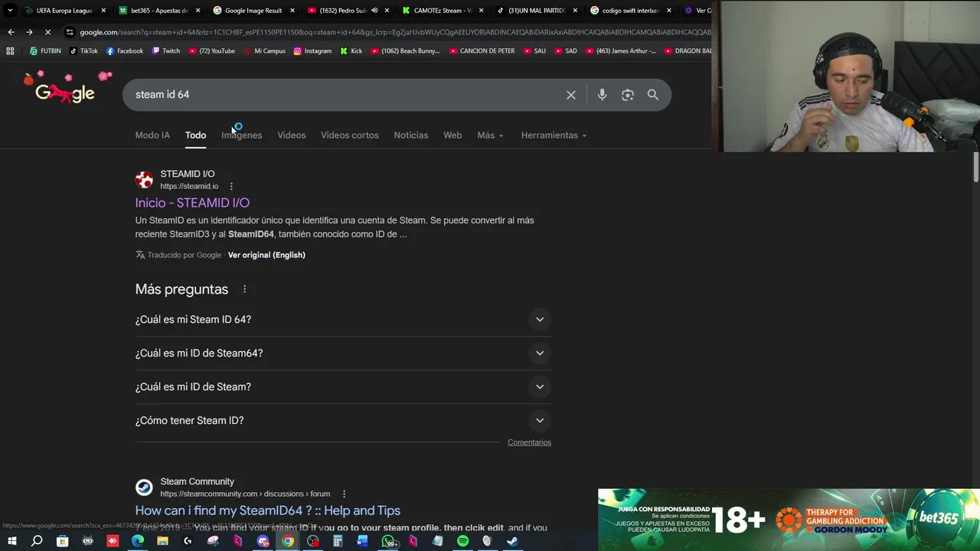The width and height of the screenshot is (980, 551).
Task: Go back with the browser back arrow
Action: (x=11, y=32)
